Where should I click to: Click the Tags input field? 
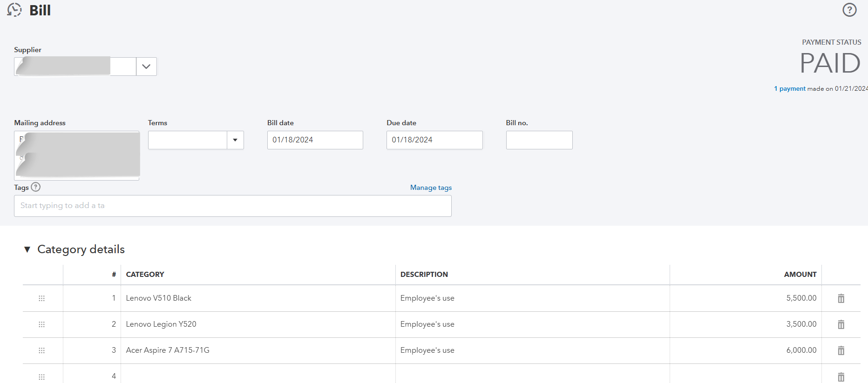[232, 206]
